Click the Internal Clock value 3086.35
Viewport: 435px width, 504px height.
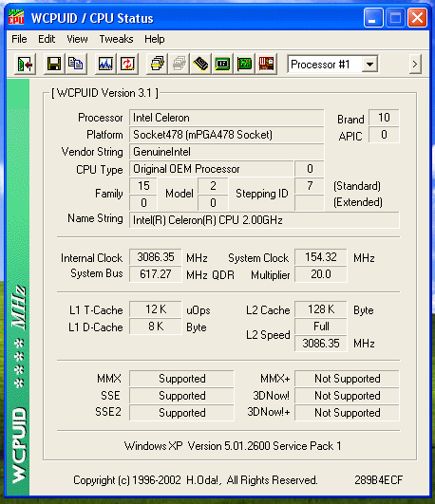coord(156,257)
